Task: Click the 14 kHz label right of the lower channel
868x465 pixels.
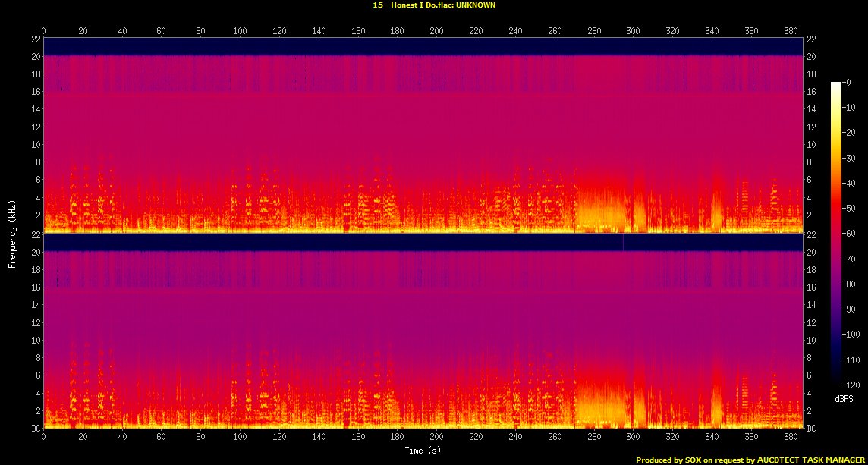Action: coord(811,305)
